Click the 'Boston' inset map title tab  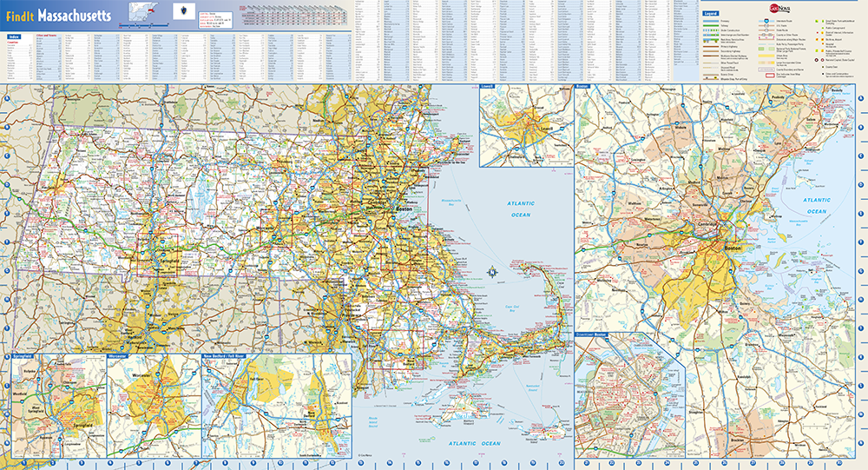point(582,87)
